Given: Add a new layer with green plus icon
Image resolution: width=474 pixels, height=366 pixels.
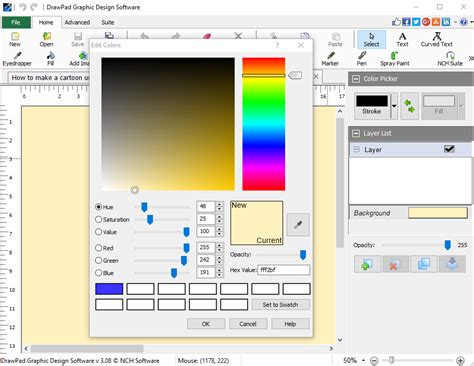Looking at the screenshot, I should [367, 264].
